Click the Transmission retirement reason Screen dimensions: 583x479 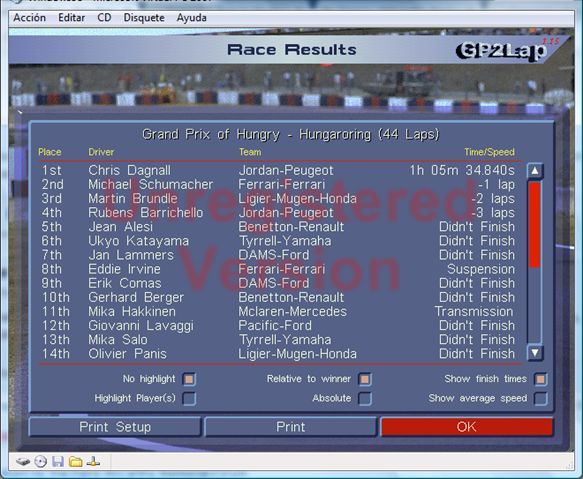[x=474, y=312]
